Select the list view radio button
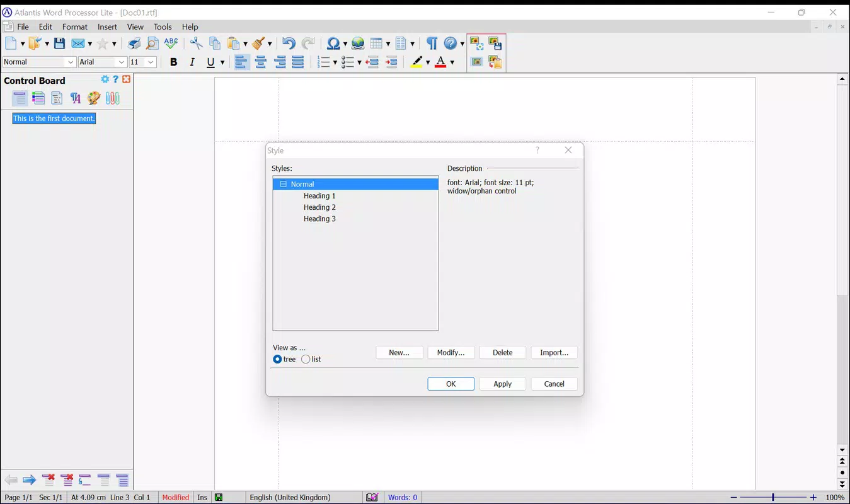 pos(306,359)
